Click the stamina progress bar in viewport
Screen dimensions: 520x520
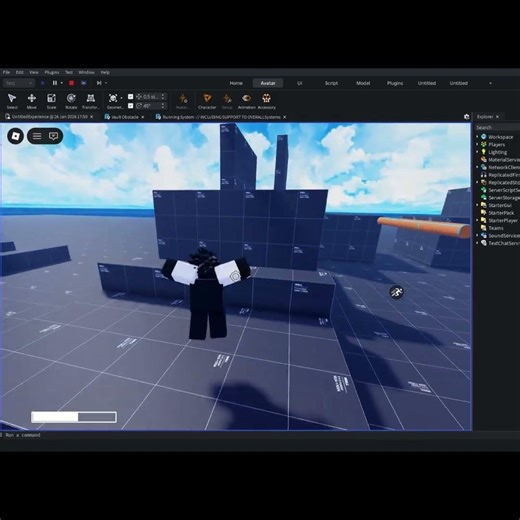(x=74, y=417)
